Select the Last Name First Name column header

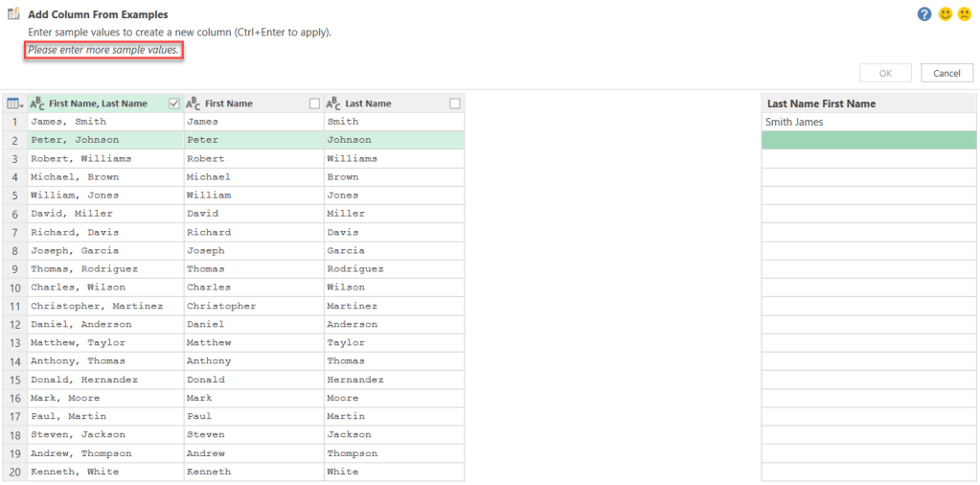868,104
